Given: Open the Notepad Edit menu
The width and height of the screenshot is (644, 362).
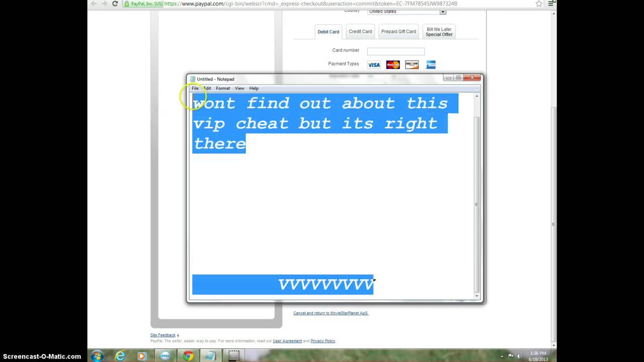Looking at the screenshot, I should 207,88.
